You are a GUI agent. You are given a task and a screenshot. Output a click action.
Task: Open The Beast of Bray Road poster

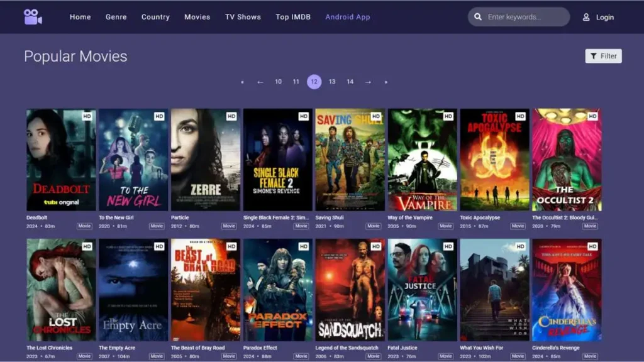[x=206, y=290]
